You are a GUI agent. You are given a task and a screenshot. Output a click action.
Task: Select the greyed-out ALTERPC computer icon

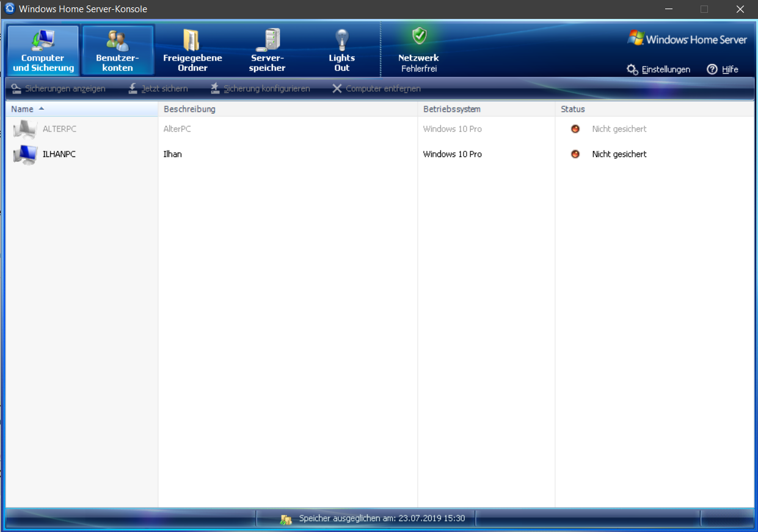point(25,129)
